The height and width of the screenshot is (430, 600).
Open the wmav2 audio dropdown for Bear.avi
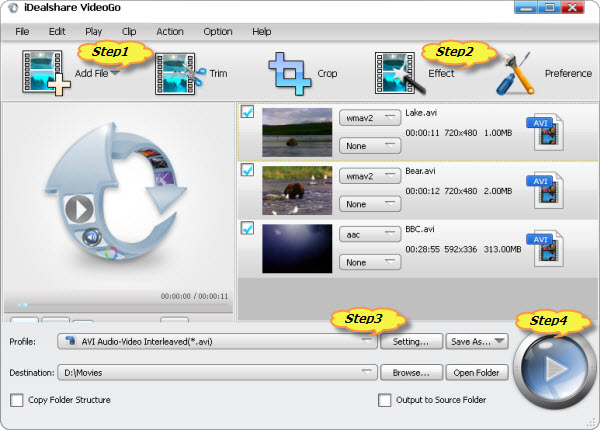point(370,176)
